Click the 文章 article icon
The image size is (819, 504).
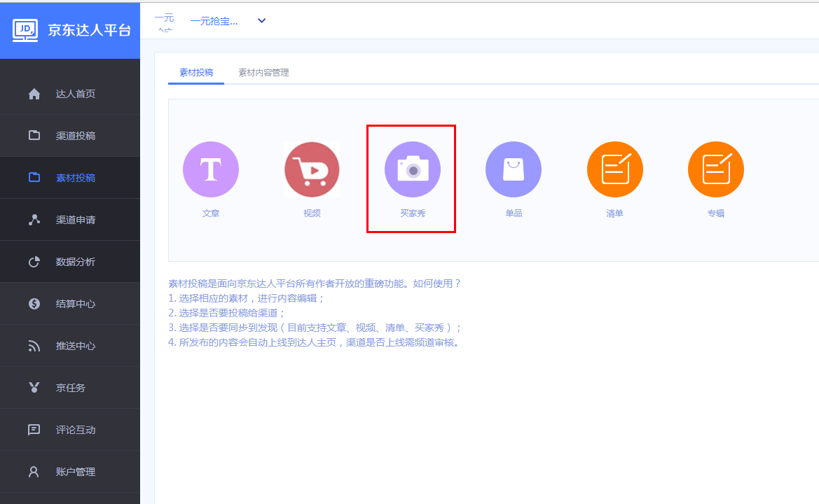click(211, 169)
